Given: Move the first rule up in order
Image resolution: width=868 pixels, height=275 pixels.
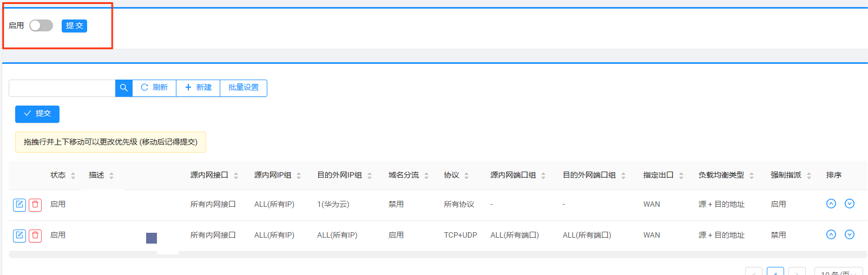Looking at the screenshot, I should pyautogui.click(x=831, y=204).
